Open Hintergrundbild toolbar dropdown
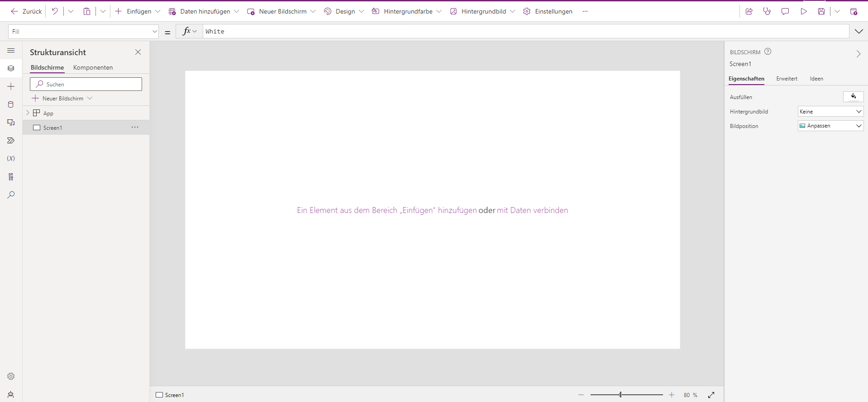Viewport: 868px width, 402px height. pyautogui.click(x=482, y=11)
